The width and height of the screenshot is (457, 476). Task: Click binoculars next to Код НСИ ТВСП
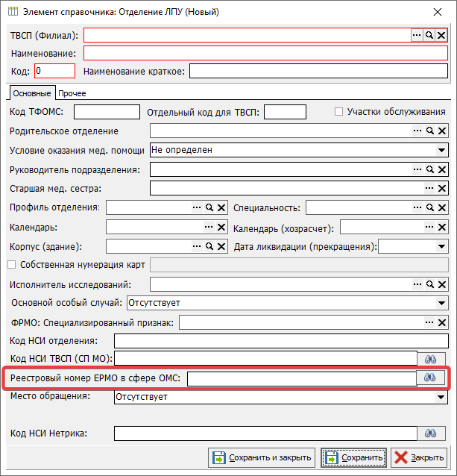point(431,360)
